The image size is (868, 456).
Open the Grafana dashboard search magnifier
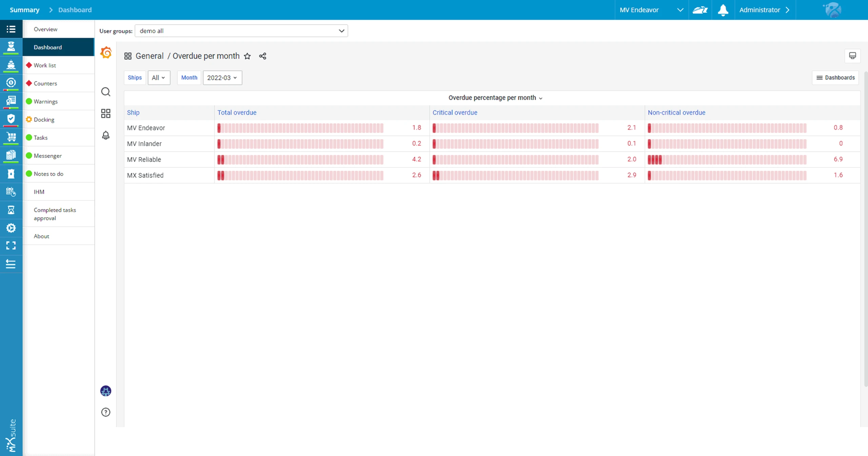106,92
